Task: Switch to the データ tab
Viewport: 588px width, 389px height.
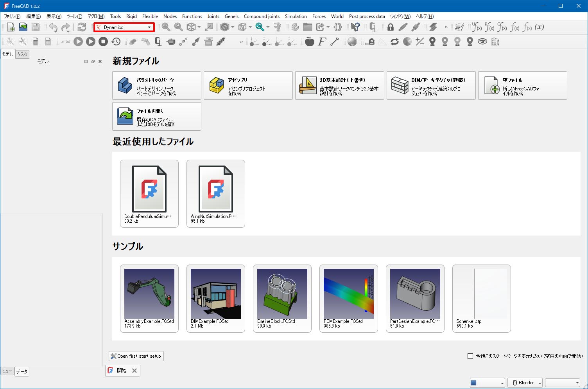Action: tap(22, 371)
